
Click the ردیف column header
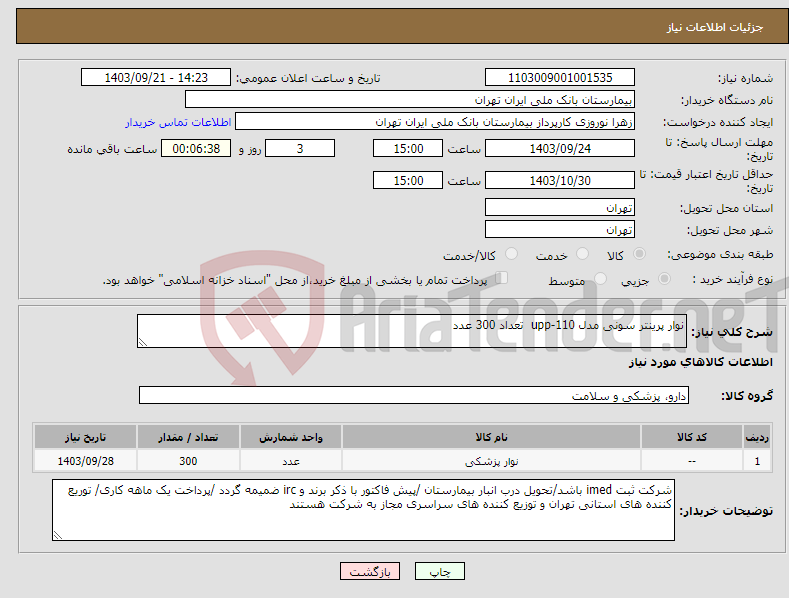757,437
